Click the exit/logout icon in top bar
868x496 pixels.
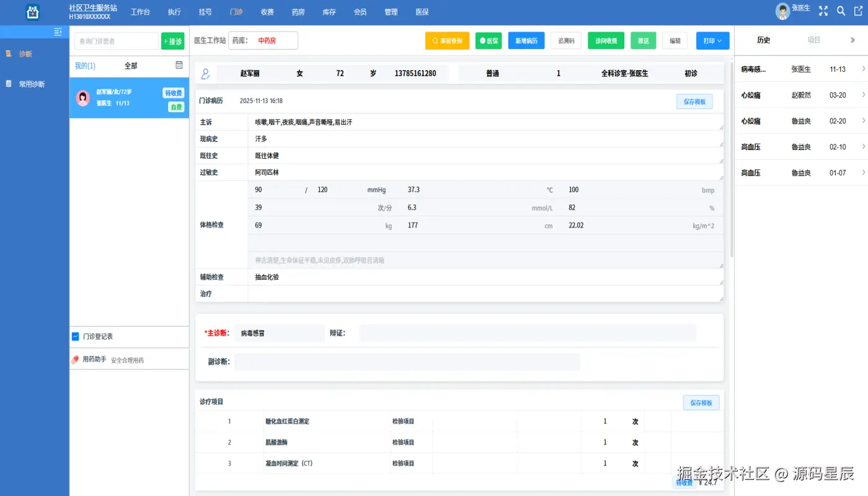coord(859,11)
